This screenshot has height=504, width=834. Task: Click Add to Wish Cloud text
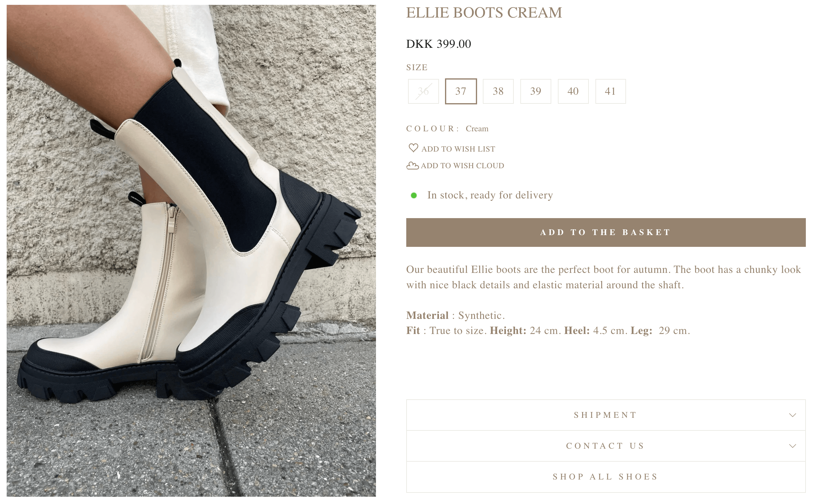point(462,166)
